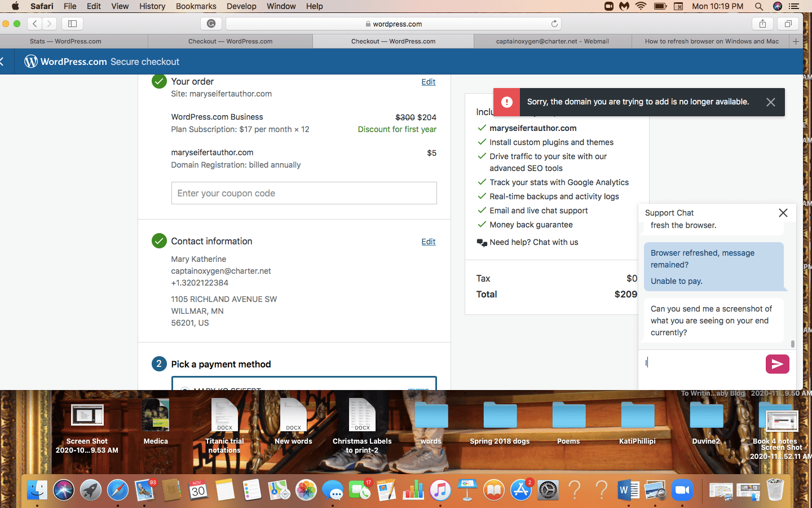Viewport: 812px width, 508px height.
Task: Edit the Your order section
Action: [x=428, y=82]
